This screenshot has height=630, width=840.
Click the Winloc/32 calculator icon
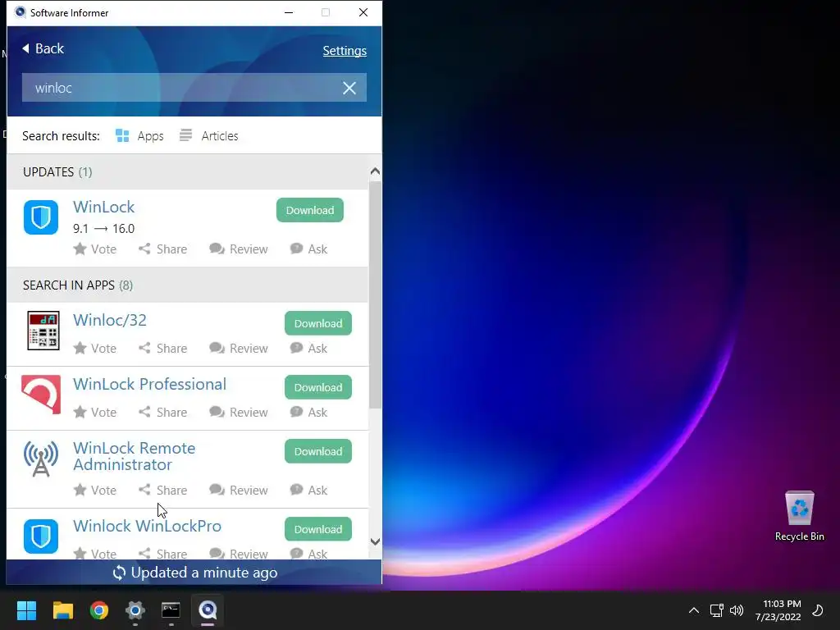tap(43, 331)
